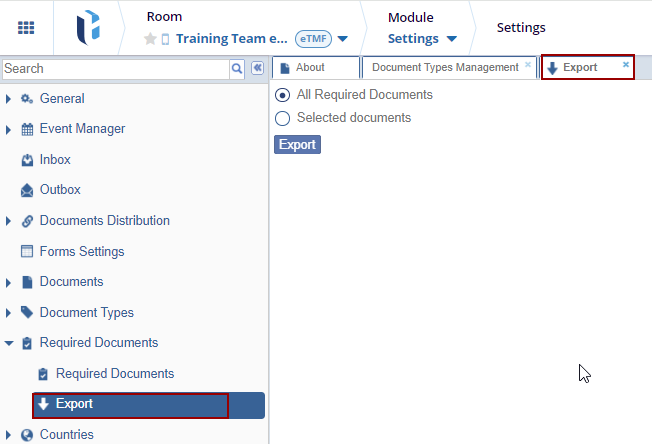This screenshot has height=444, width=652.
Task: Switch to the About tab
Action: coord(310,68)
